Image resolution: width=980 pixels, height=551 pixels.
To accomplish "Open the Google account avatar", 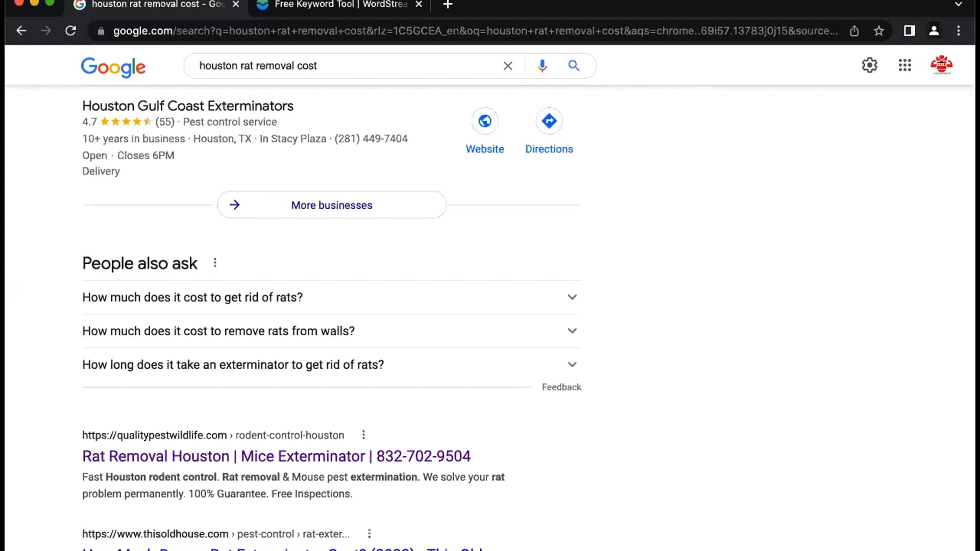I will [941, 65].
